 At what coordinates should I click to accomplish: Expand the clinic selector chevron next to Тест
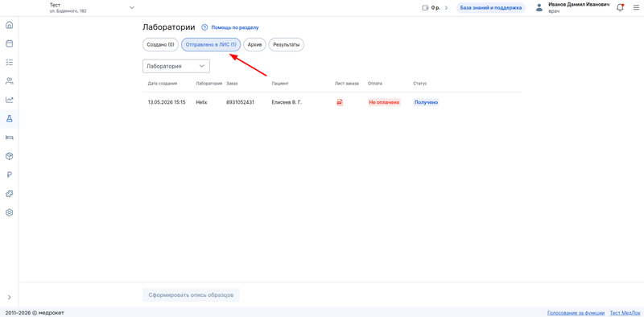131,7
